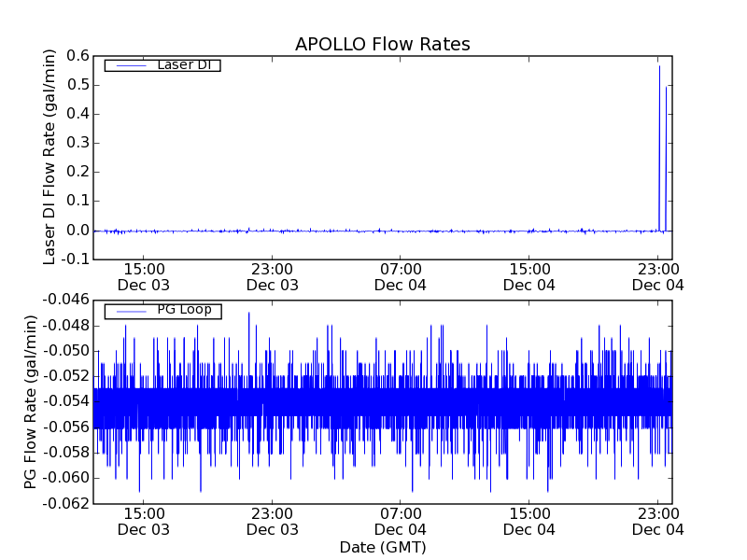Screen dimensions: 747x560
Task: Click 23:00 Dec 03 label under PG Loop plot
Action: pyautogui.click(x=272, y=521)
